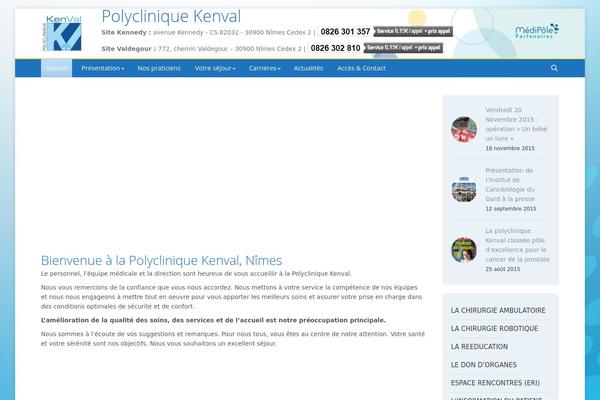Open the Institut de Cancérologie thumbnail
This screenshot has width=600, height=400.
point(464,190)
